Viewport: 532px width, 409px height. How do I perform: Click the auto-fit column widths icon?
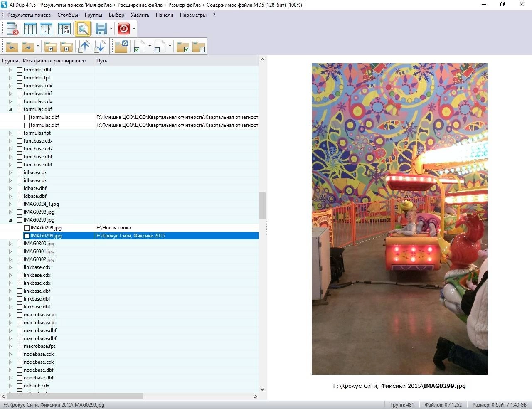click(46, 29)
